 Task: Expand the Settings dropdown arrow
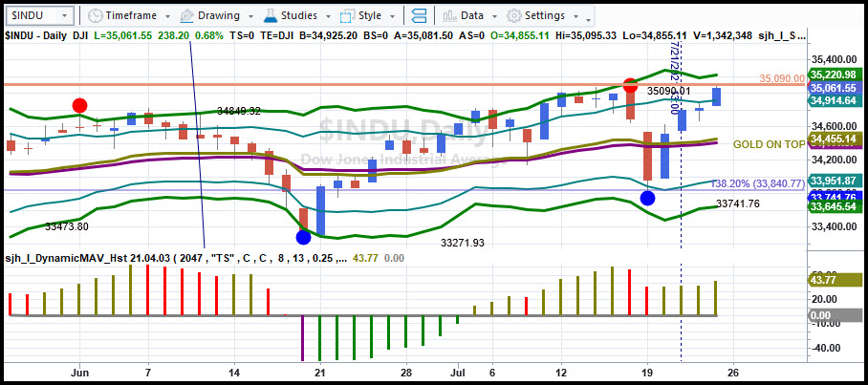tap(575, 16)
